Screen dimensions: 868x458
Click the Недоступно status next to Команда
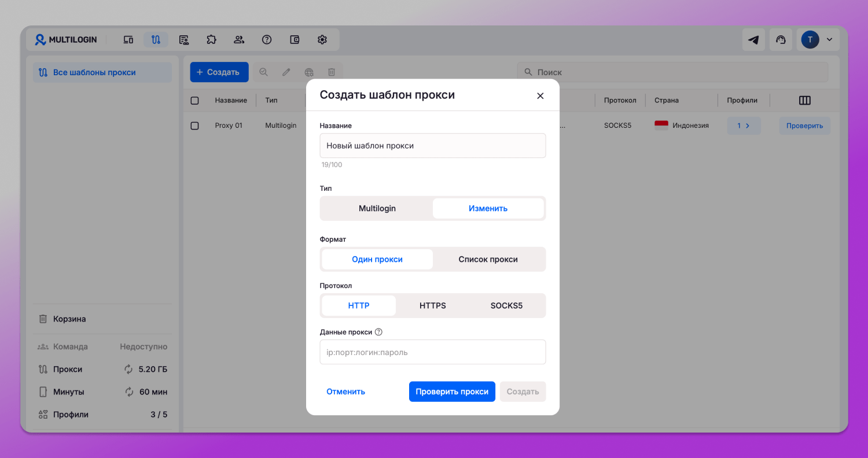tap(144, 347)
